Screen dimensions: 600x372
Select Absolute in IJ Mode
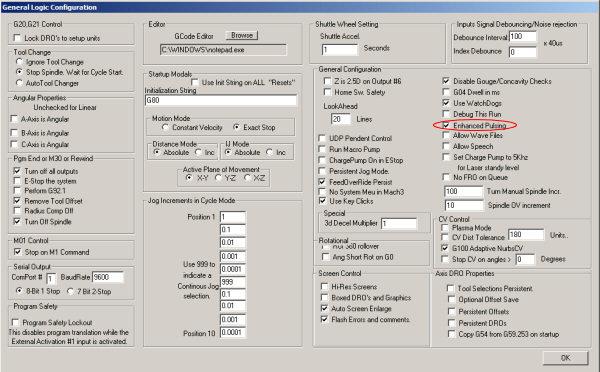coord(228,152)
